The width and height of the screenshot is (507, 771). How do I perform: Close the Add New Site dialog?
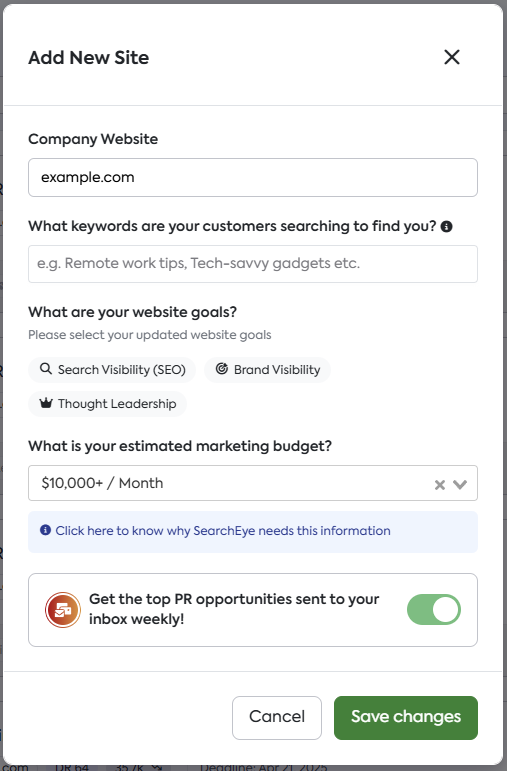[x=451, y=57]
